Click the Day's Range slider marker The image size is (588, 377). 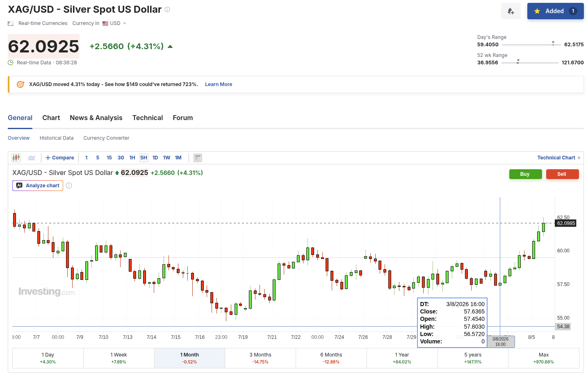tap(553, 43)
